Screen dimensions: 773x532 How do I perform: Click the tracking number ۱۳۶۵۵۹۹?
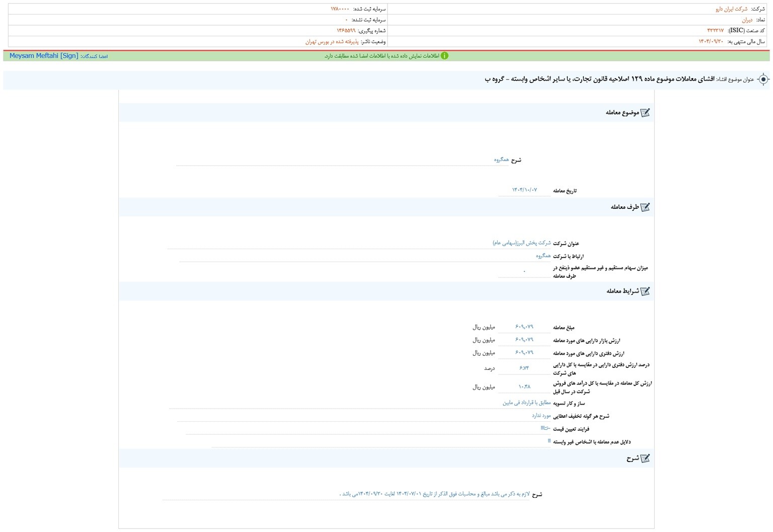(346, 31)
